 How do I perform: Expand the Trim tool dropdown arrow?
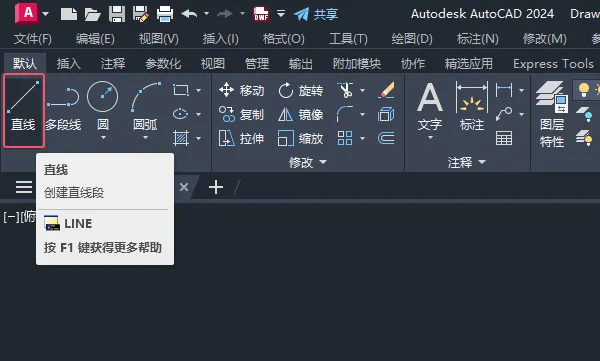tap(362, 90)
